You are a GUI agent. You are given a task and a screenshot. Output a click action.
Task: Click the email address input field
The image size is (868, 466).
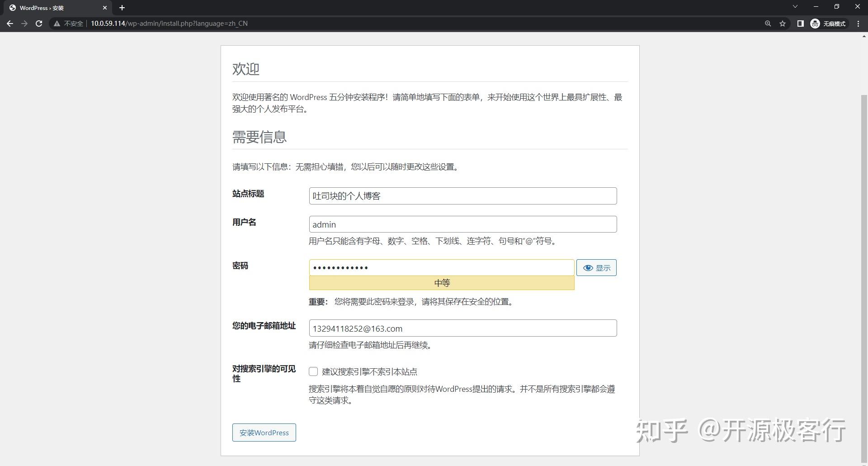pos(462,328)
